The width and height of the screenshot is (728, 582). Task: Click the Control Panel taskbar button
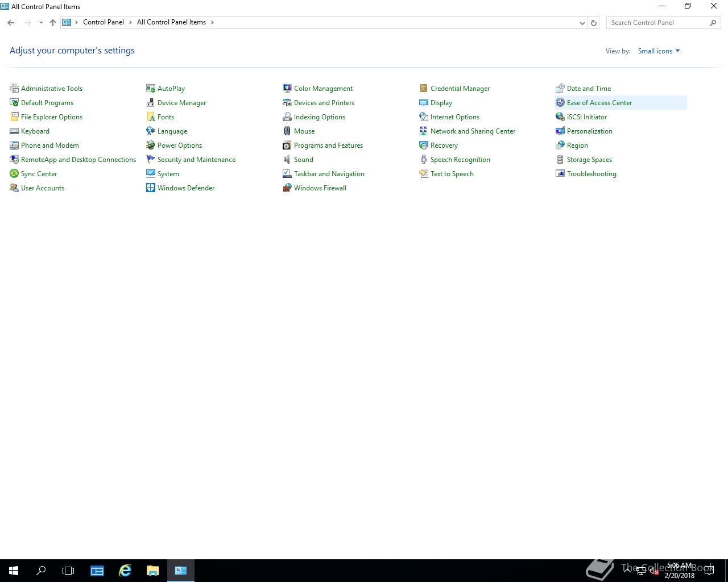click(181, 571)
